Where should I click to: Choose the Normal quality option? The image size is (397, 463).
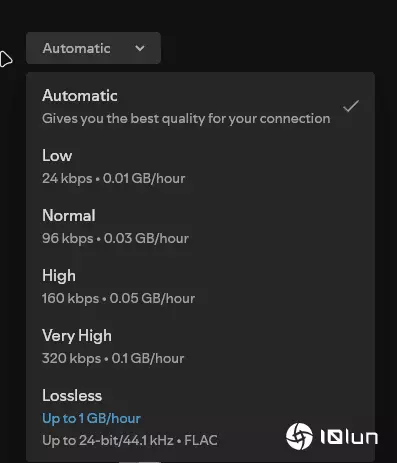coord(200,227)
